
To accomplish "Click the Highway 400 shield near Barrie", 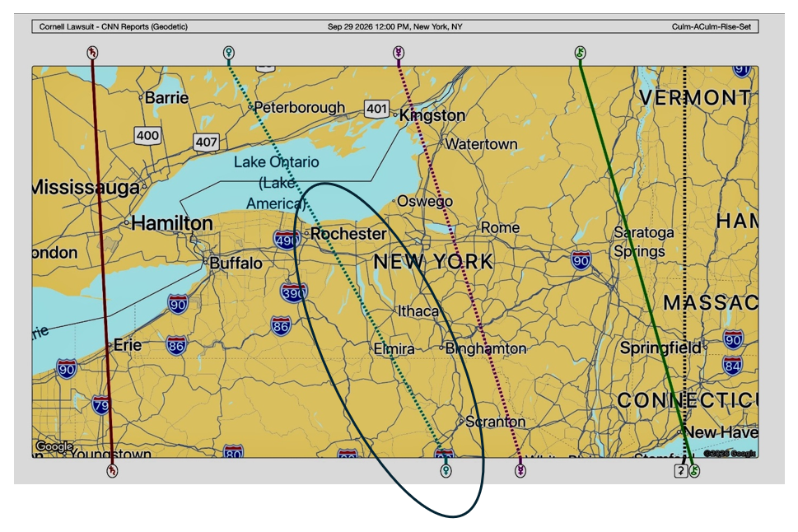I will (x=147, y=135).
